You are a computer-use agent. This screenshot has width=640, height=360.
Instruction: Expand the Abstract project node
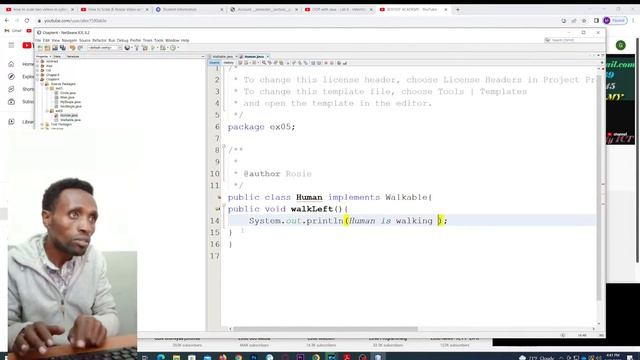tap(37, 61)
